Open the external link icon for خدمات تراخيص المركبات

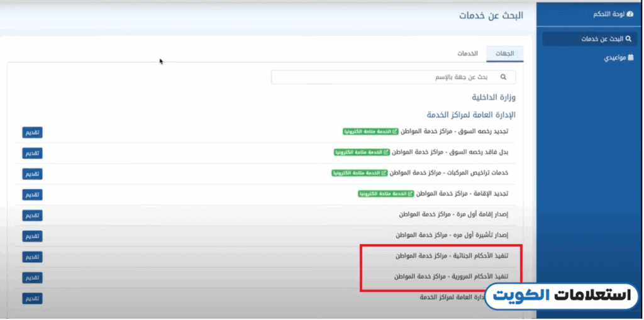pyautogui.click(x=384, y=173)
